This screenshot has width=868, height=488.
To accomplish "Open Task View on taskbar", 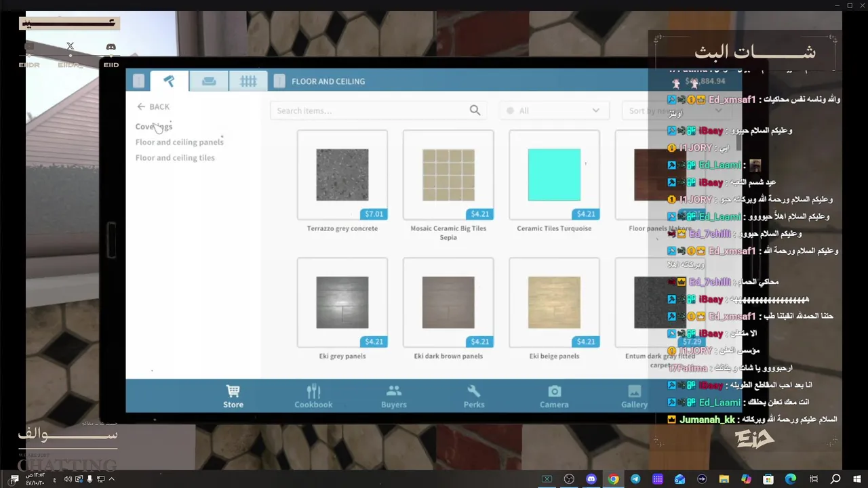I will pyautogui.click(x=813, y=479).
